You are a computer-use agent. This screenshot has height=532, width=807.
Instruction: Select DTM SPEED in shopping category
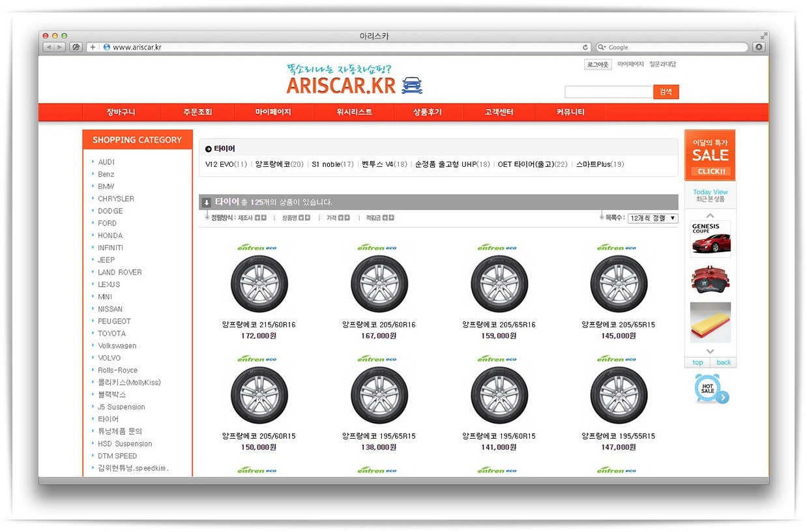[x=117, y=456]
